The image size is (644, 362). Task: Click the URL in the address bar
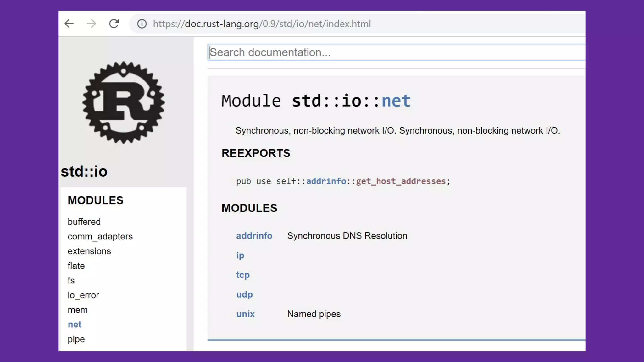coord(262,24)
